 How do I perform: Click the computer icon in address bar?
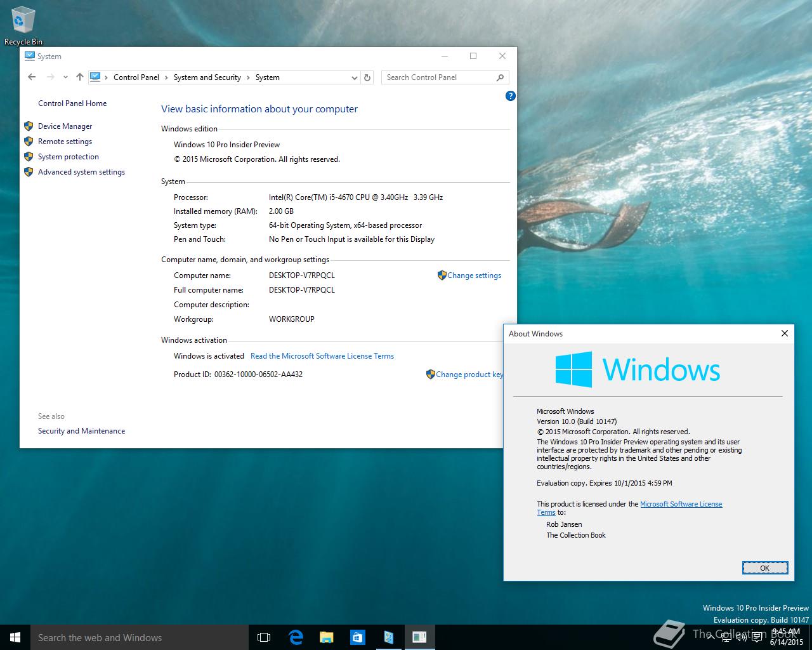click(95, 77)
